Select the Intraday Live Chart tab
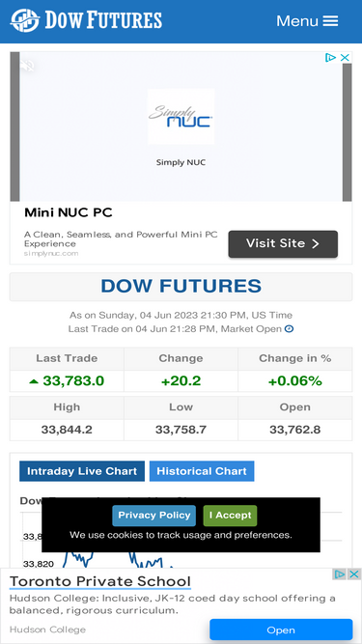Viewport: 362px width, 644px height. (82, 471)
